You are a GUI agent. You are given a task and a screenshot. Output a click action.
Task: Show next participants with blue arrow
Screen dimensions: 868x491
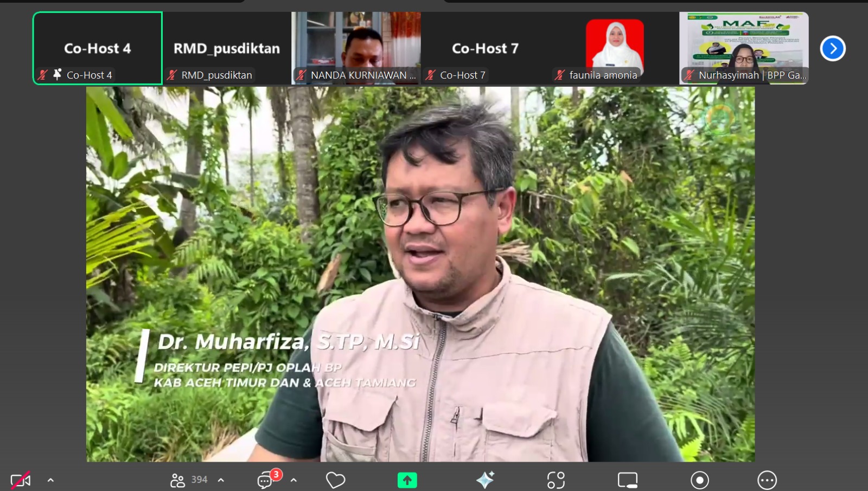(833, 49)
